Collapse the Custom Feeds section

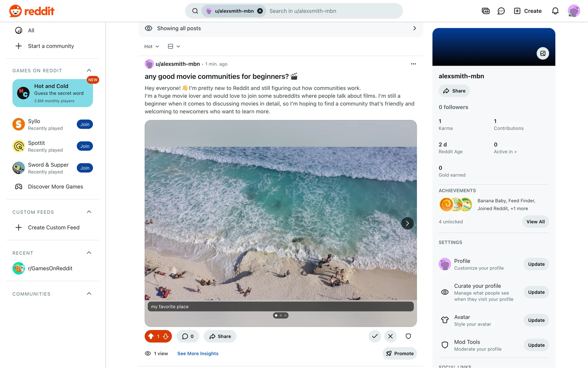coord(89,212)
